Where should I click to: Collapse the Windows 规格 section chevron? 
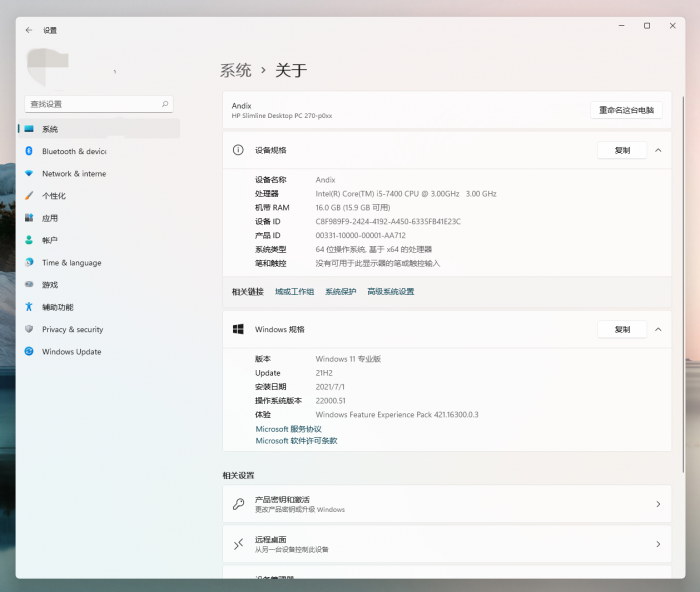(x=658, y=329)
